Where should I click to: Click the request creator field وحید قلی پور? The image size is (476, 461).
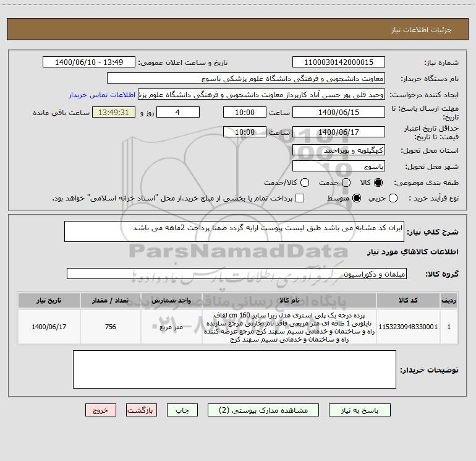(x=261, y=95)
